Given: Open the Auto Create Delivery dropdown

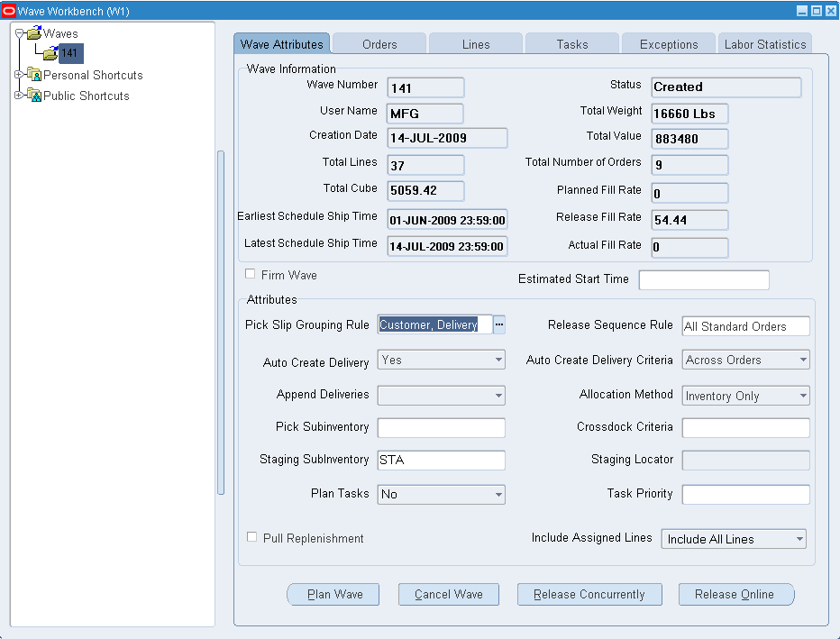Looking at the screenshot, I should coord(498,360).
